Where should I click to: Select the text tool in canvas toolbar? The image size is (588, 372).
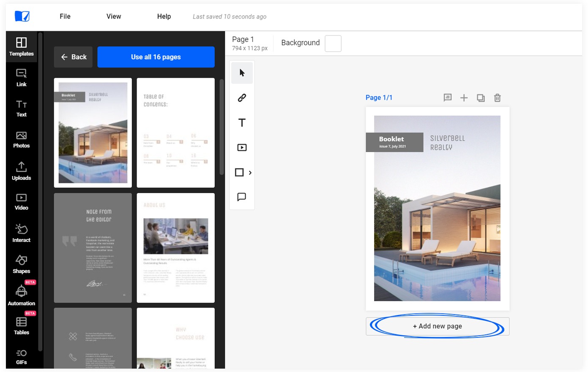click(x=242, y=123)
